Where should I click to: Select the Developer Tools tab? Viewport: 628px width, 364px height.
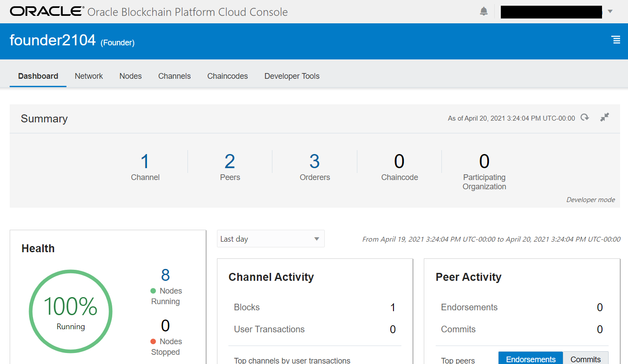(x=292, y=76)
